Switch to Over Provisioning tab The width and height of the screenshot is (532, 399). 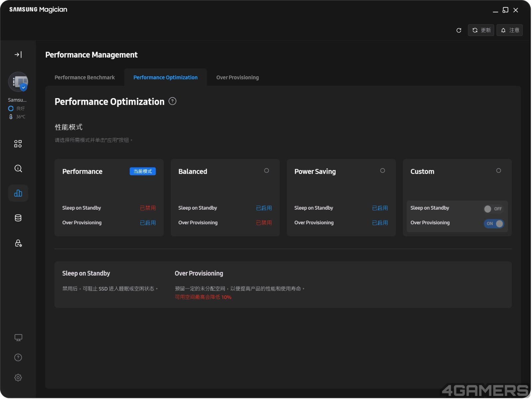(237, 78)
